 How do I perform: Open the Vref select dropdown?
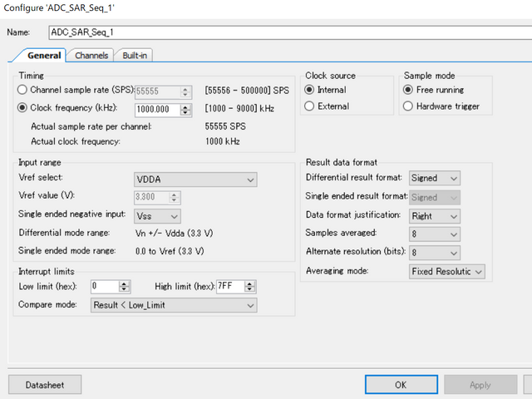click(x=195, y=180)
